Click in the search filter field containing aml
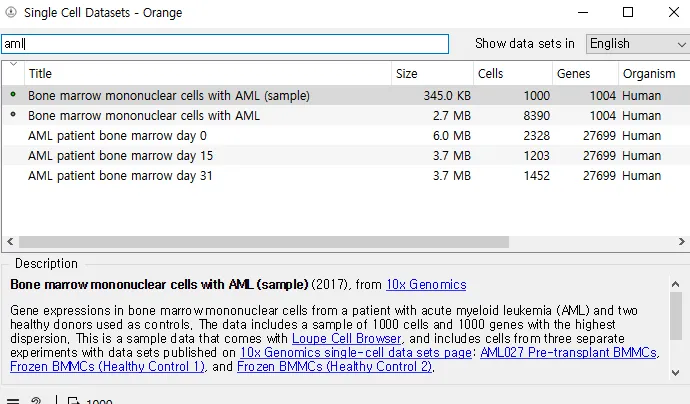 click(x=225, y=44)
